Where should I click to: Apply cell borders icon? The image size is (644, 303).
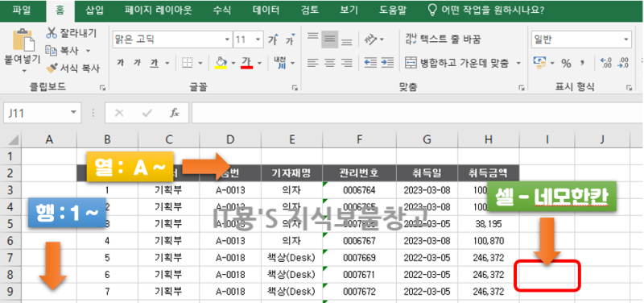188,63
